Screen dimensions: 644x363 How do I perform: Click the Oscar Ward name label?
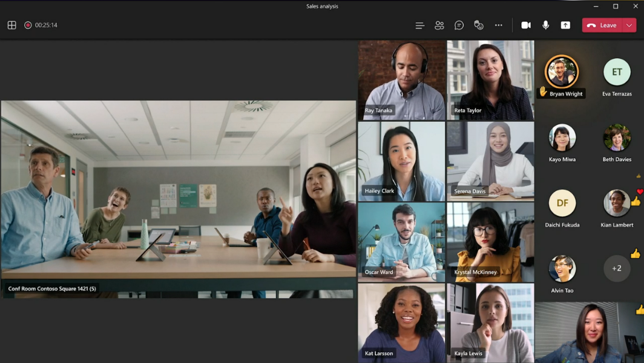[379, 271]
